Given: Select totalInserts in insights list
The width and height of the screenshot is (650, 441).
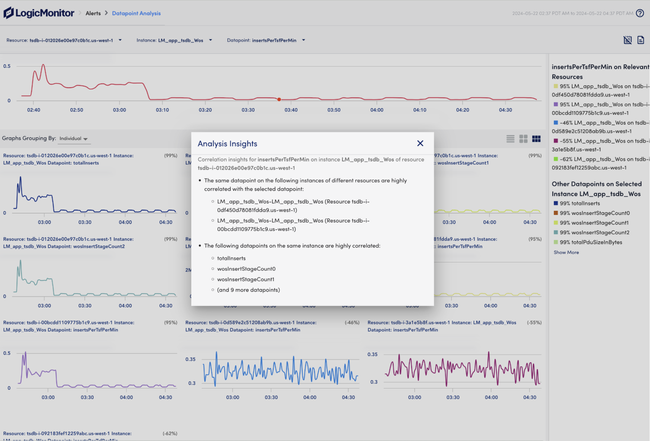Looking at the screenshot, I should pos(231,258).
